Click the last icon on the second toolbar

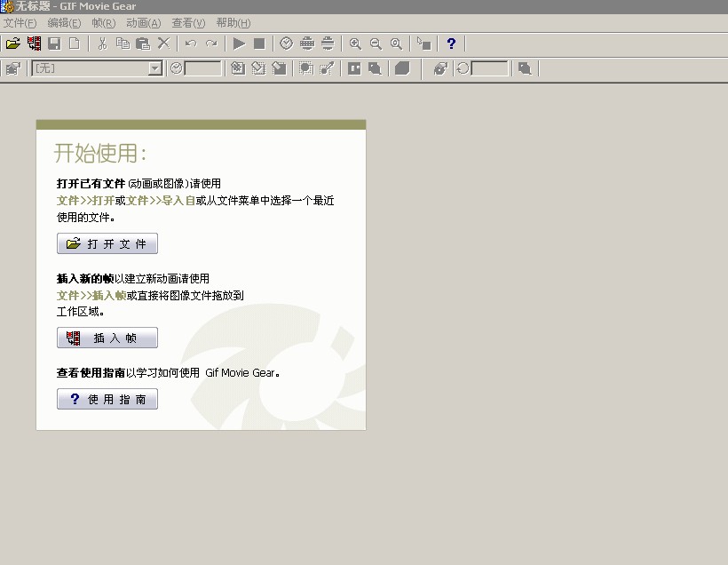524,68
